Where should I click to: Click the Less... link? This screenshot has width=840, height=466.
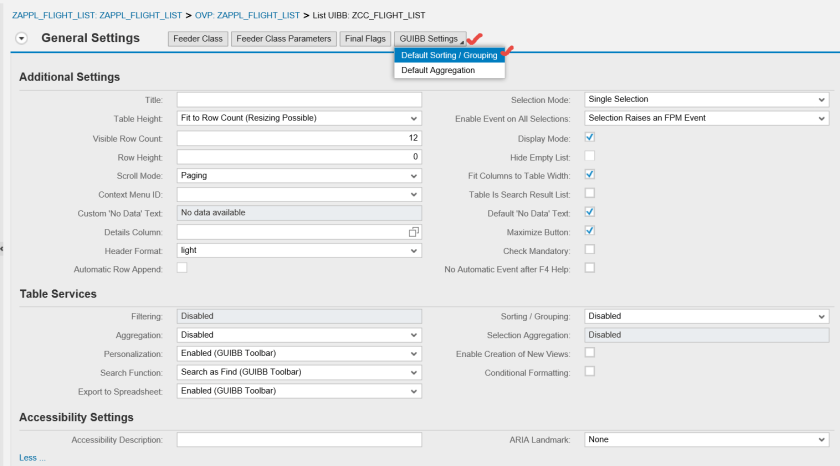click(32, 458)
